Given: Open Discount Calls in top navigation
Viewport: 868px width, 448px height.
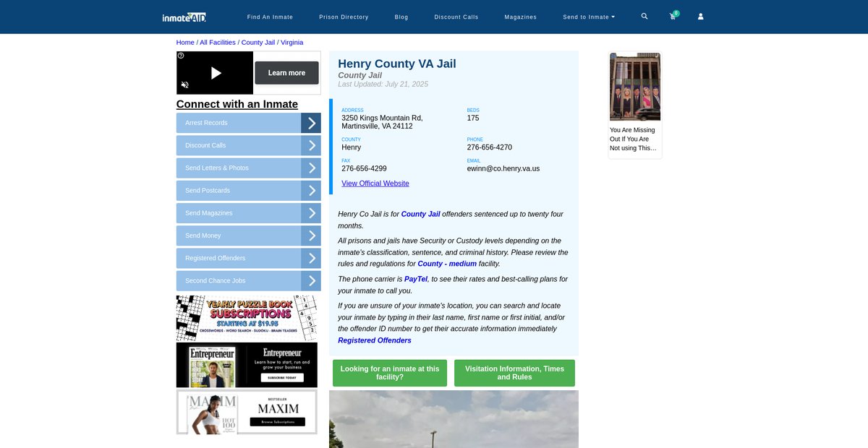Looking at the screenshot, I should (456, 17).
